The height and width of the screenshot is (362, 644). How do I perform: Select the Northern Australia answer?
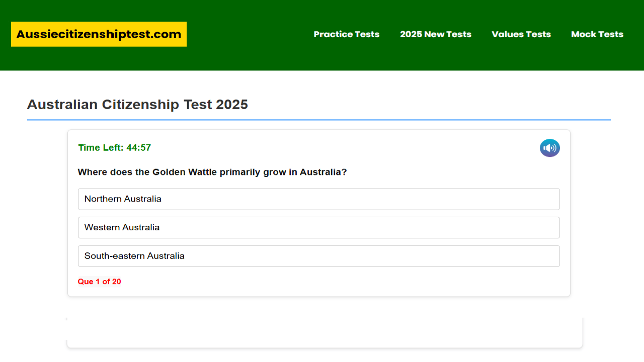318,199
